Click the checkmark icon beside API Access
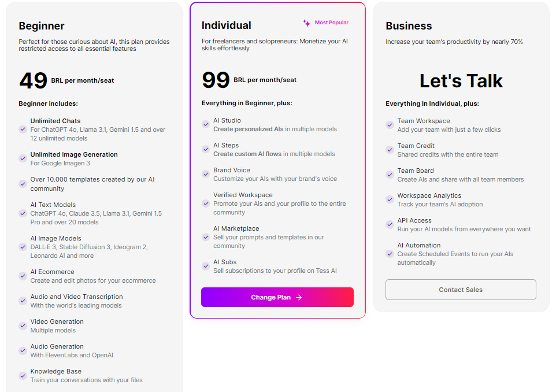Image resolution: width=556 pixels, height=392 pixels. pos(390,224)
